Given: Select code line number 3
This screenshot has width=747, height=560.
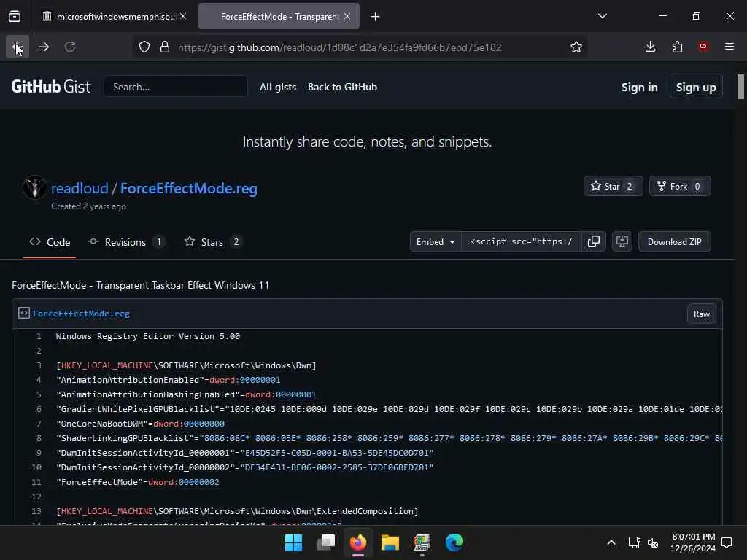Looking at the screenshot, I should 39,365.
